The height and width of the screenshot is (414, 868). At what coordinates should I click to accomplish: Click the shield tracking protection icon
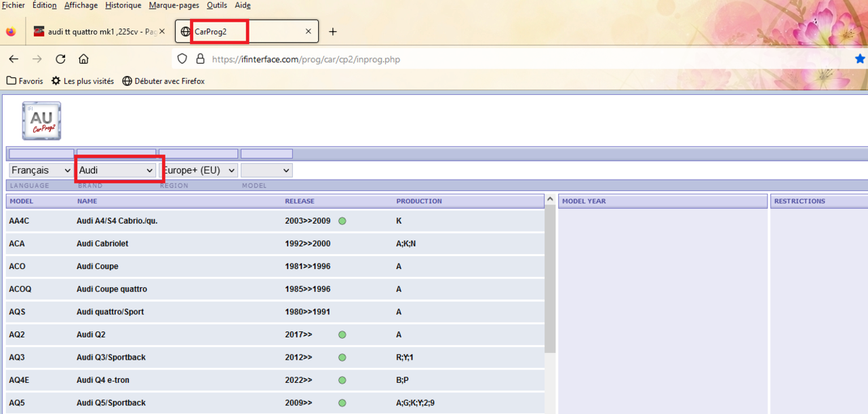click(182, 59)
